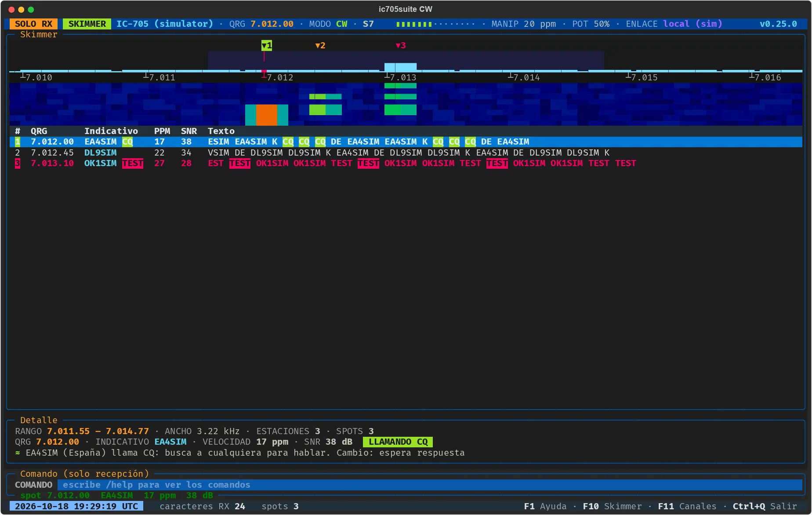
Task: Click Ctrl+Q Salir in the footer
Action: tap(765, 506)
